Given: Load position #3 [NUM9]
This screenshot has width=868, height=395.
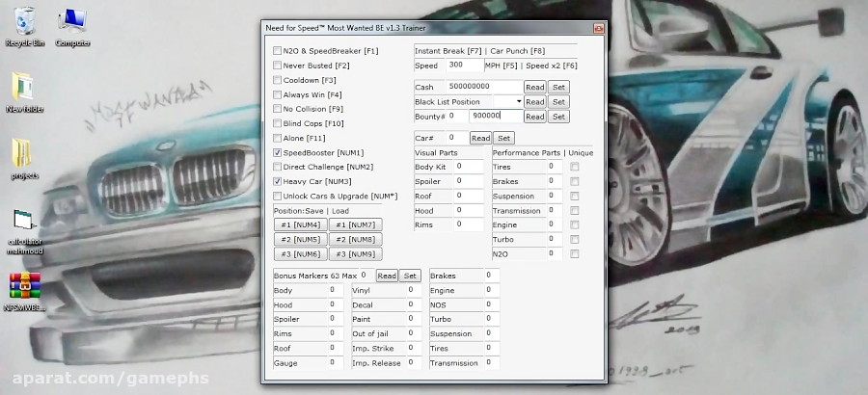Looking at the screenshot, I should tap(355, 254).
